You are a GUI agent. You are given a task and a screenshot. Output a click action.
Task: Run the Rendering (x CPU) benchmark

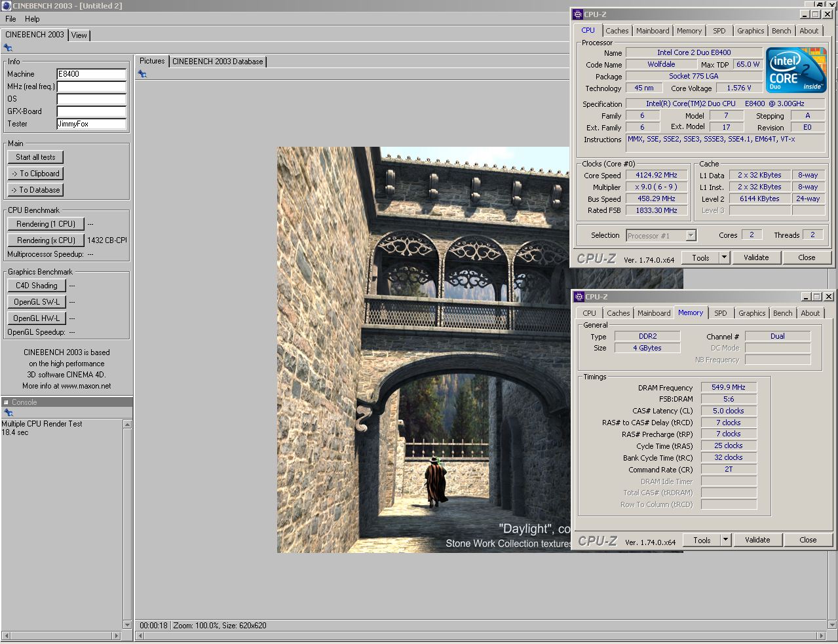point(46,240)
